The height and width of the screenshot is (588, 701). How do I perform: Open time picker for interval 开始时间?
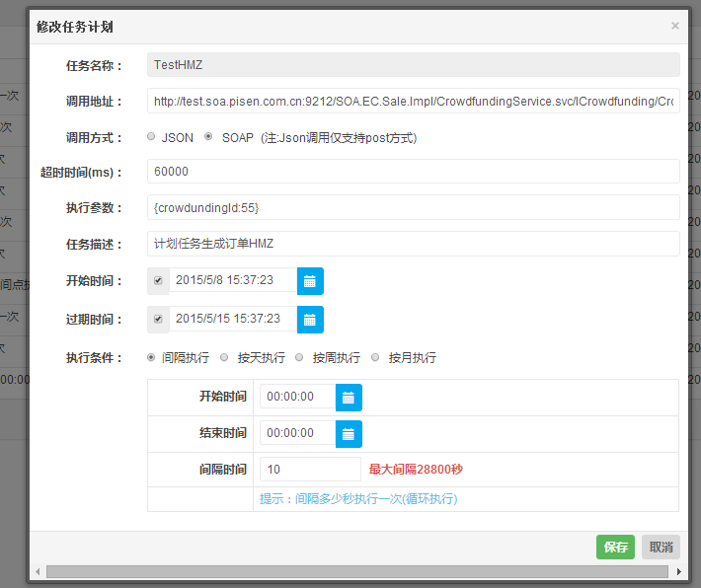tap(349, 398)
